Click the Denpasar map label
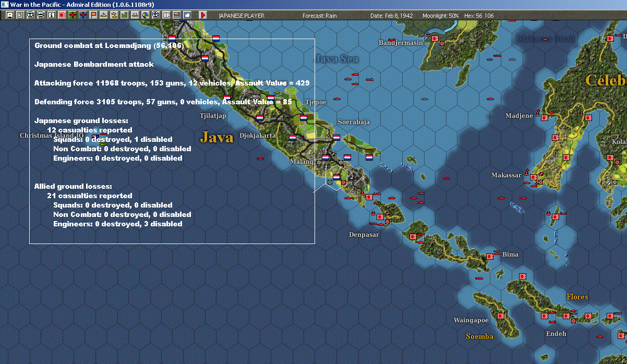The image size is (627, 364). tap(364, 235)
